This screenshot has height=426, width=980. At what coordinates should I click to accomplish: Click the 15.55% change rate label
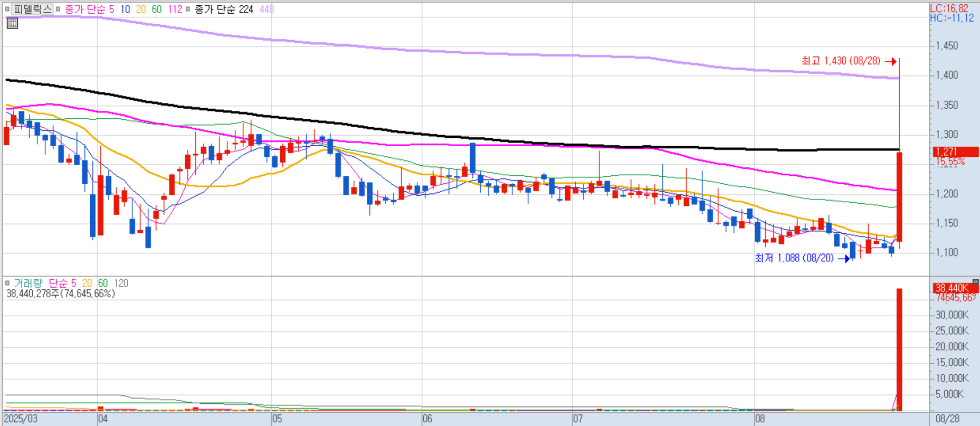tap(950, 162)
